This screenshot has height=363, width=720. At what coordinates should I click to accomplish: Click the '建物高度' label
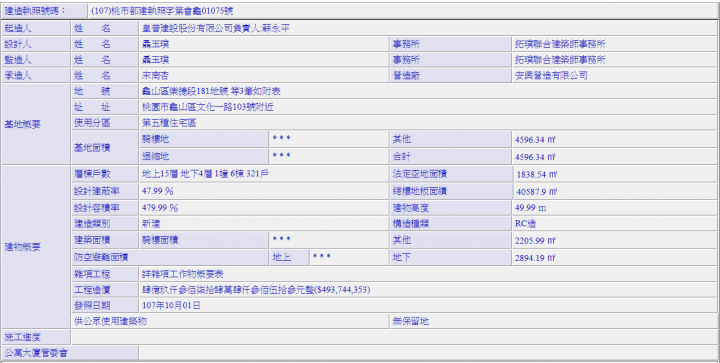tap(411, 208)
